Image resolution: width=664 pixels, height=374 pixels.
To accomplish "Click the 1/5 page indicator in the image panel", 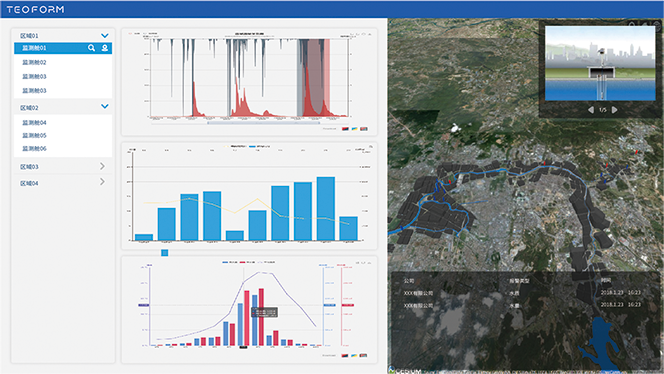I will click(603, 110).
